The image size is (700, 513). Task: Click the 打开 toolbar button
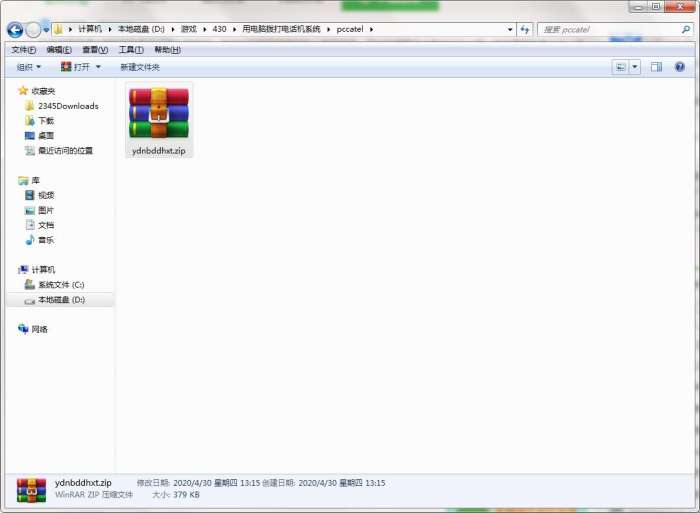[x=75, y=67]
